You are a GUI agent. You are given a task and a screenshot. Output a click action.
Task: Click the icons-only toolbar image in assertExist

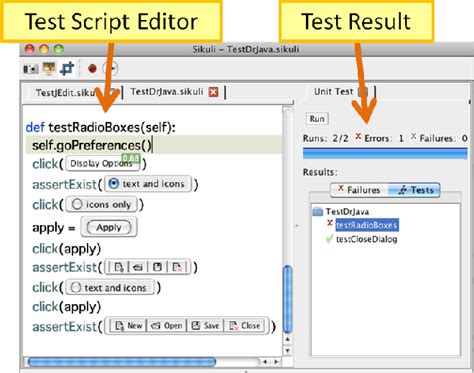pyautogui.click(x=148, y=267)
